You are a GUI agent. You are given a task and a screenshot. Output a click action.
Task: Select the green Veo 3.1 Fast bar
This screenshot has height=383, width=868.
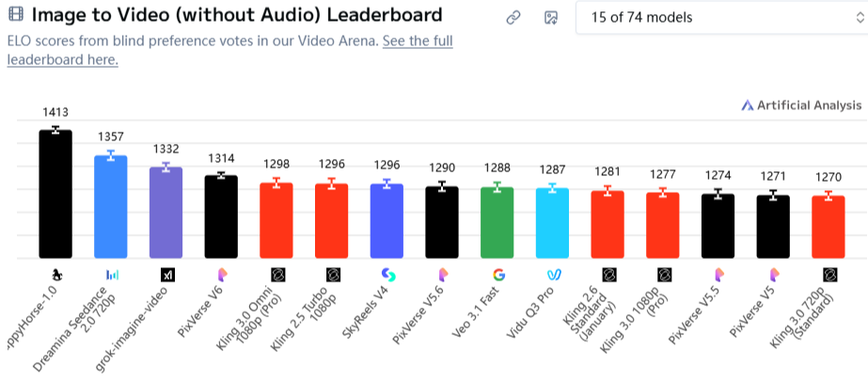click(498, 223)
